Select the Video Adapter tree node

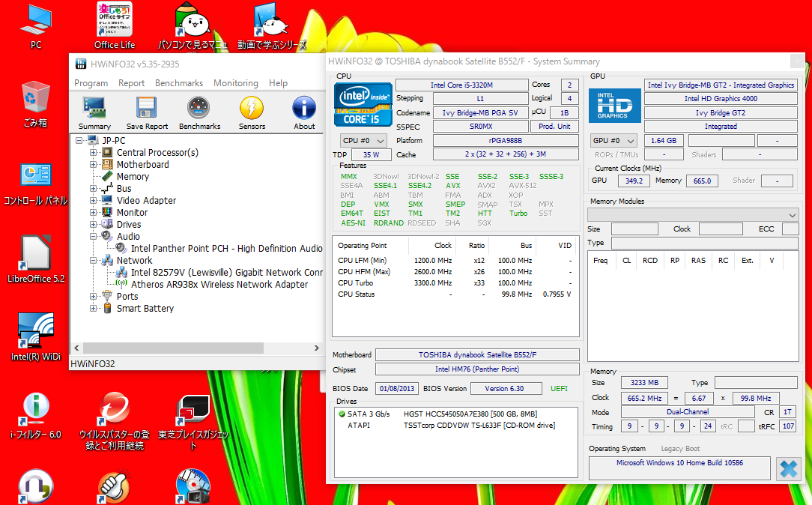coord(147,201)
